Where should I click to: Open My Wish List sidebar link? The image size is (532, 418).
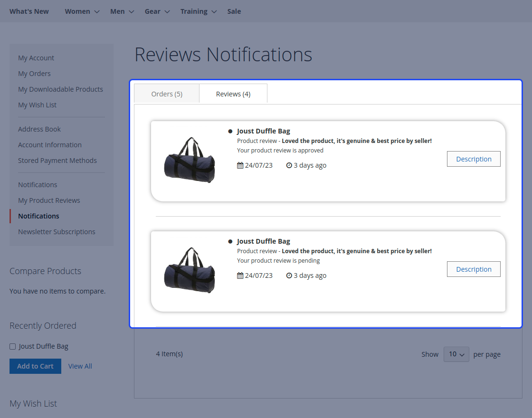[x=38, y=105]
